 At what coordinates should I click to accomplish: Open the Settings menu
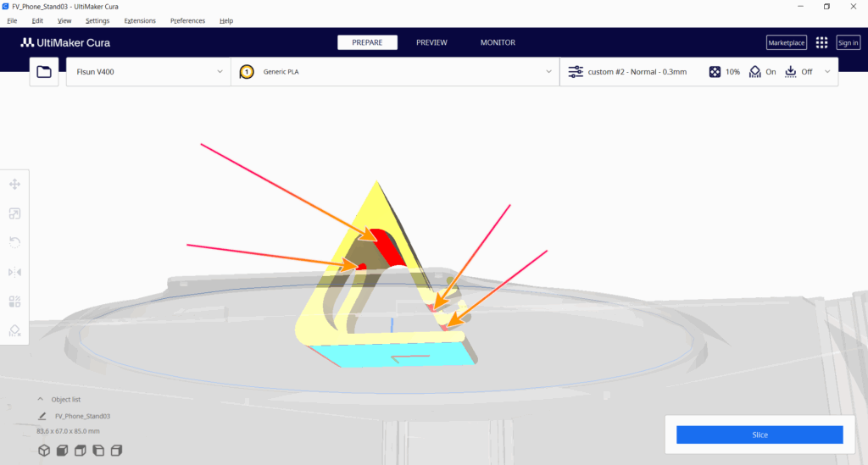pyautogui.click(x=97, y=20)
